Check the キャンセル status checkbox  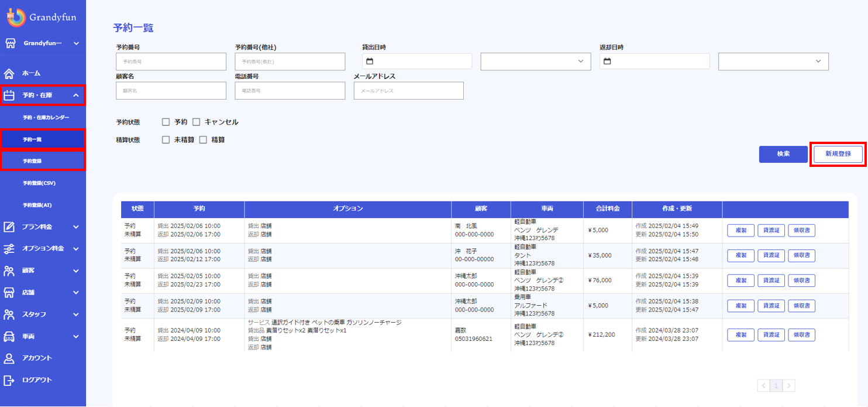point(197,122)
